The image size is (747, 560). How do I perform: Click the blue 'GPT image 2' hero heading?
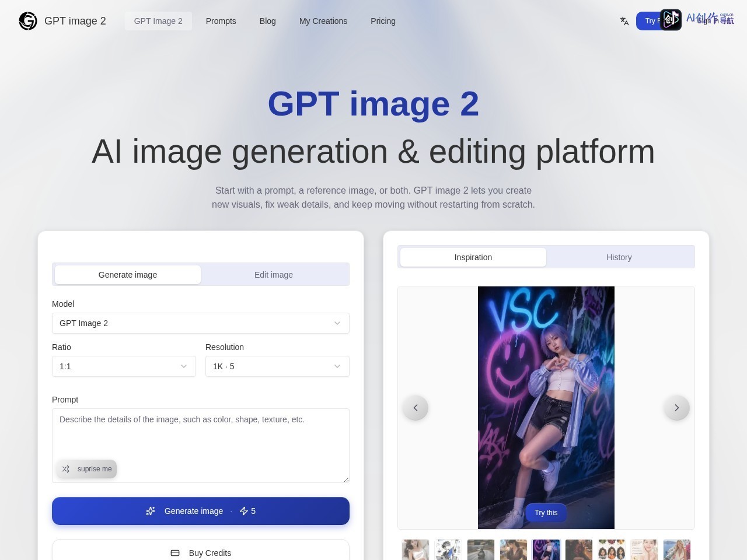(x=373, y=104)
